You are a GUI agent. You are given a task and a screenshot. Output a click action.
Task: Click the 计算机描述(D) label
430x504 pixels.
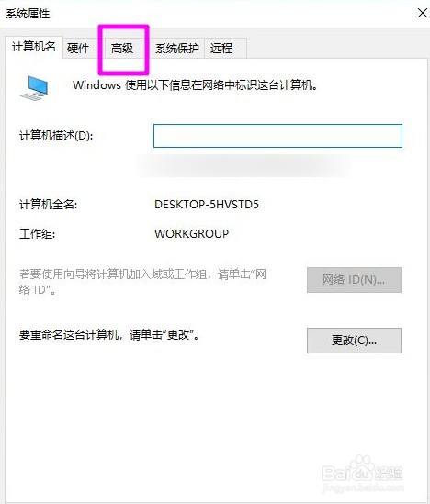click(56, 136)
